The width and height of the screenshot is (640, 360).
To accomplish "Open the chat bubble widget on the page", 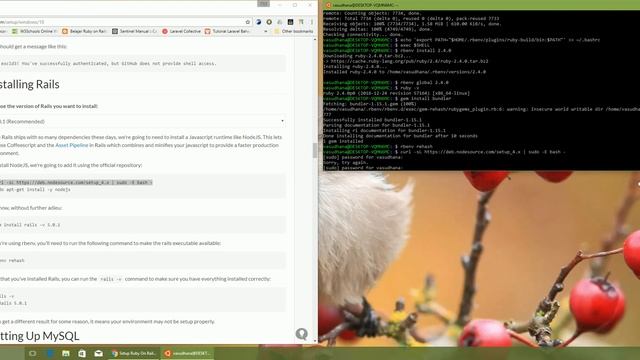I will click(x=302, y=334).
